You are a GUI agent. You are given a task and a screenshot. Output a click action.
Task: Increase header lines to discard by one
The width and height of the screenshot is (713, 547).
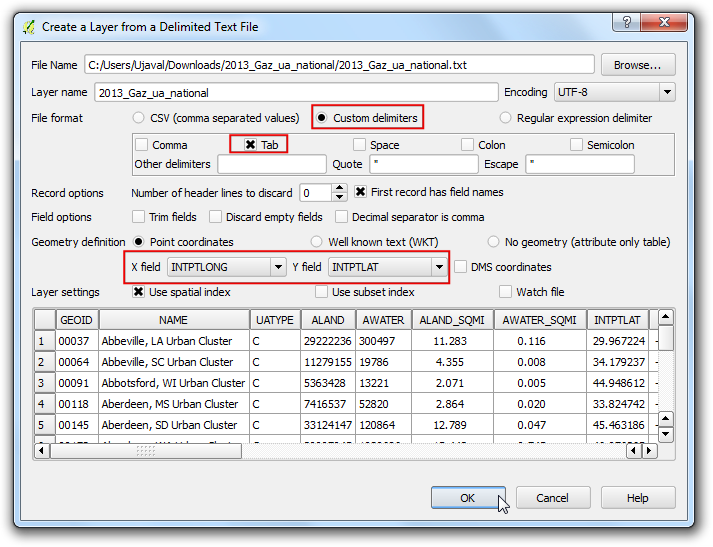[339, 188]
